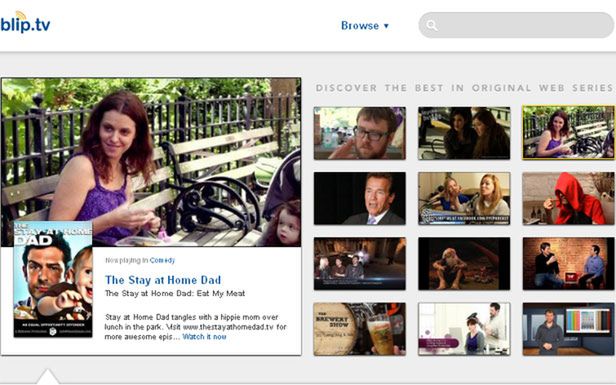This screenshot has height=385, width=616.
Task: Open The Stay at Home Dad poster
Action: click(53, 279)
